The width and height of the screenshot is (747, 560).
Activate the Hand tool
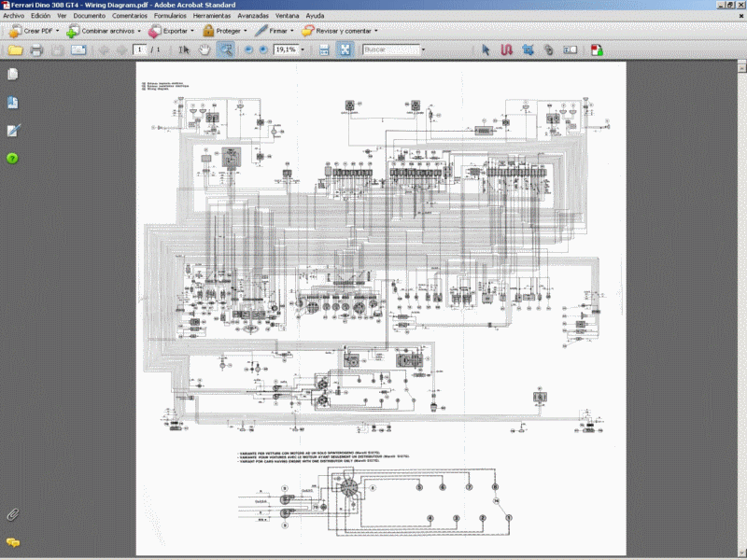point(204,50)
